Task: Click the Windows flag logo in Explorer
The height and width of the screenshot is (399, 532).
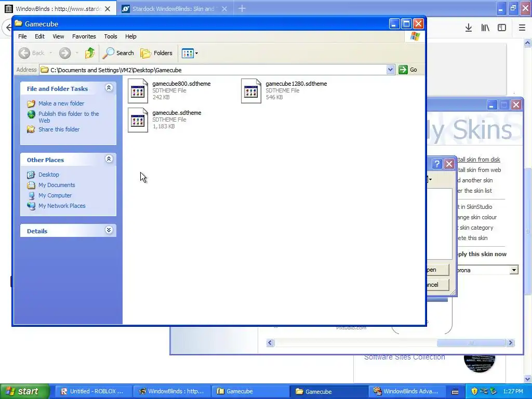Action: 415,36
